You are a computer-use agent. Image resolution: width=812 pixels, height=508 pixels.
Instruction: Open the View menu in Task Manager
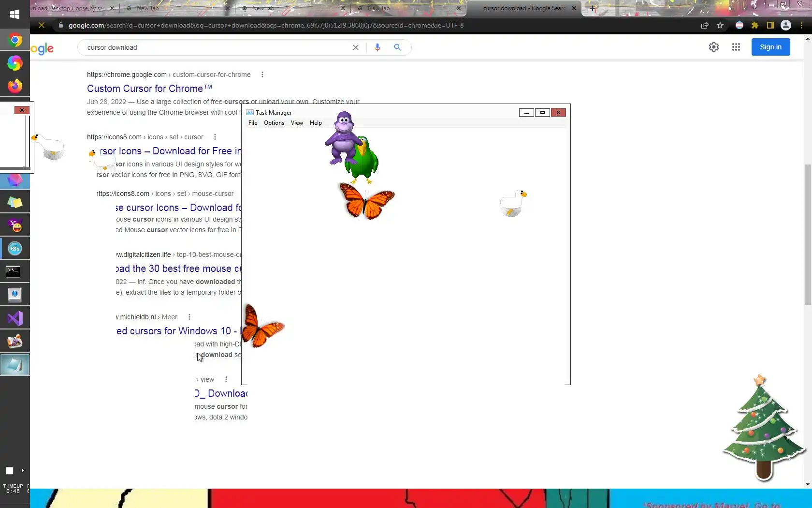[x=297, y=123]
